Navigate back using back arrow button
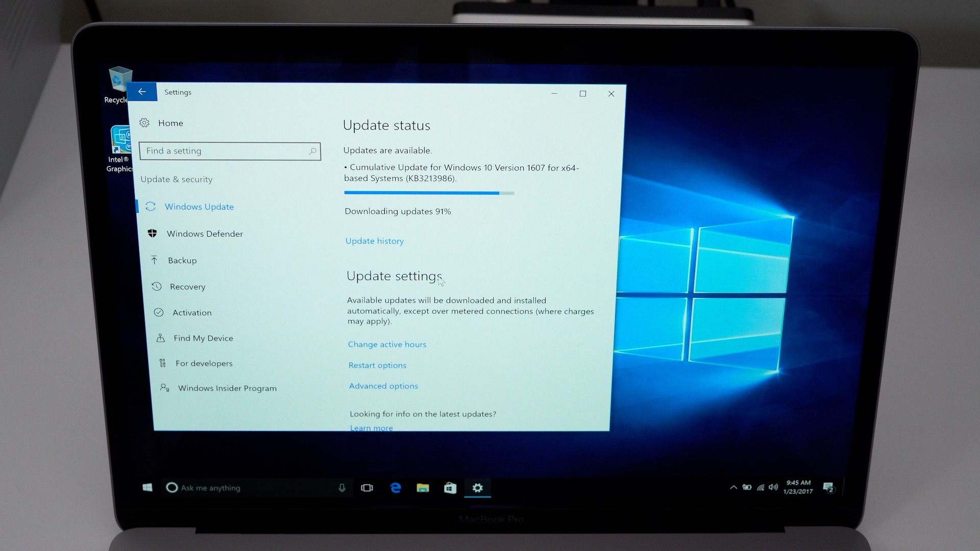The image size is (980, 551). pyautogui.click(x=142, y=92)
